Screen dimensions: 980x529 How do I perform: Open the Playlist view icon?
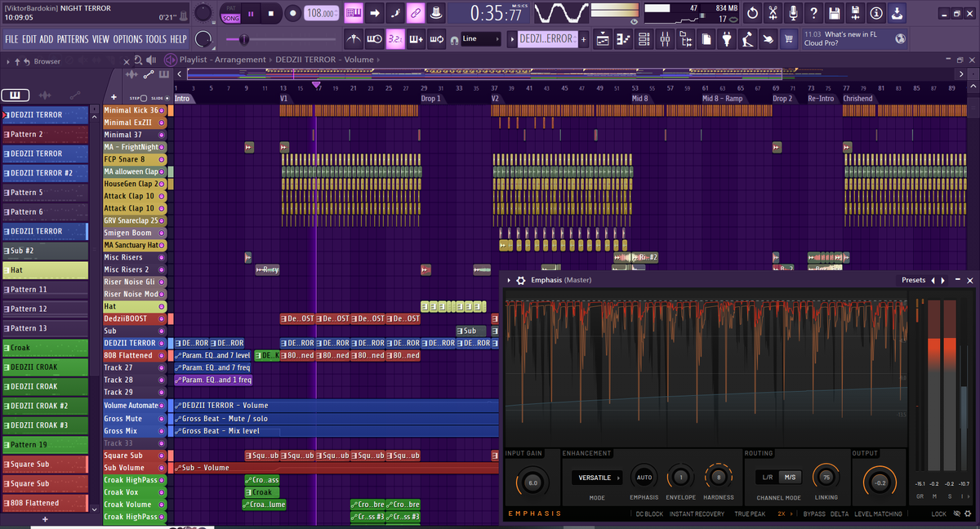[602, 38]
